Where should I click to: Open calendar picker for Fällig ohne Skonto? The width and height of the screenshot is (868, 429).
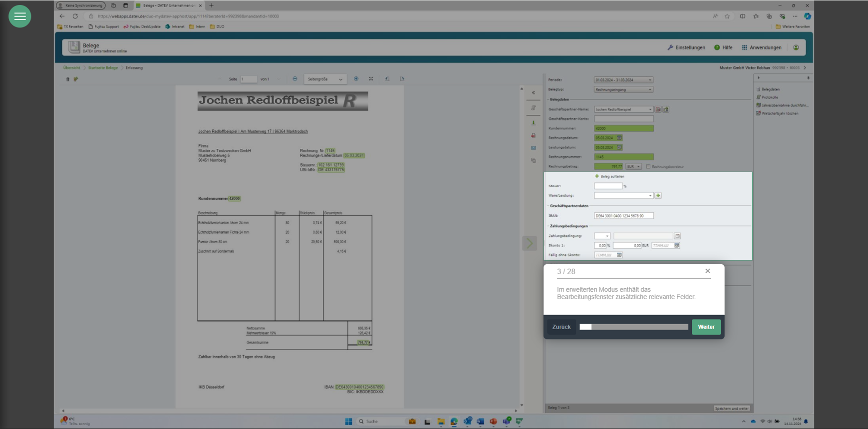point(619,255)
